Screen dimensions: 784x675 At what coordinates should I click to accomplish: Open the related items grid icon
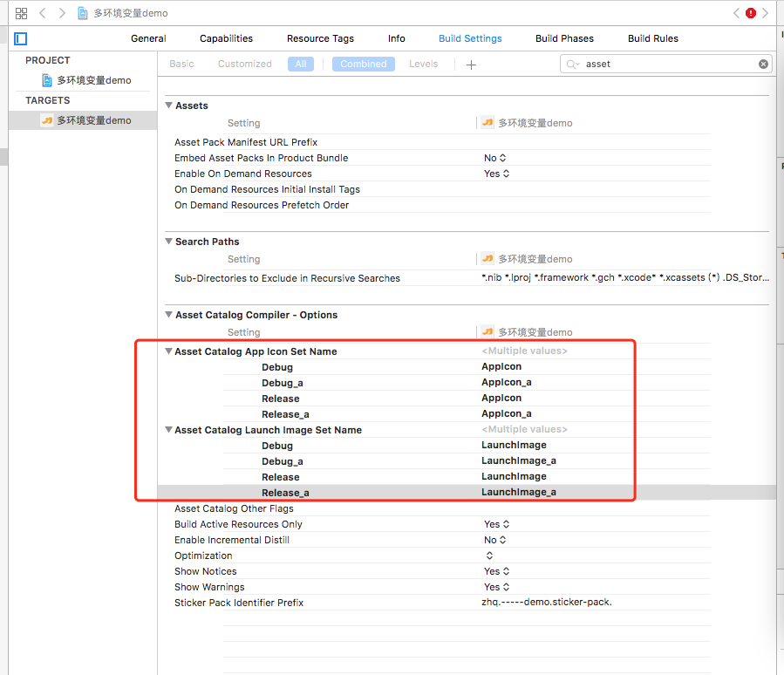pos(21,13)
